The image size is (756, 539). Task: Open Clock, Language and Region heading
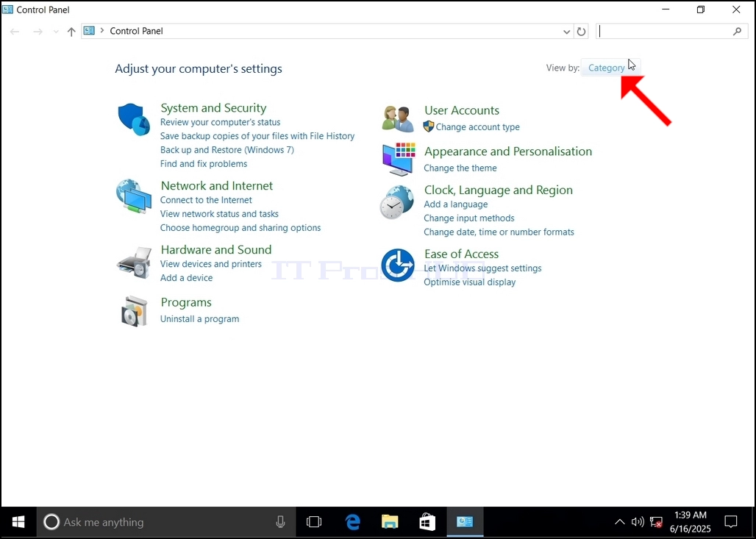click(x=498, y=190)
